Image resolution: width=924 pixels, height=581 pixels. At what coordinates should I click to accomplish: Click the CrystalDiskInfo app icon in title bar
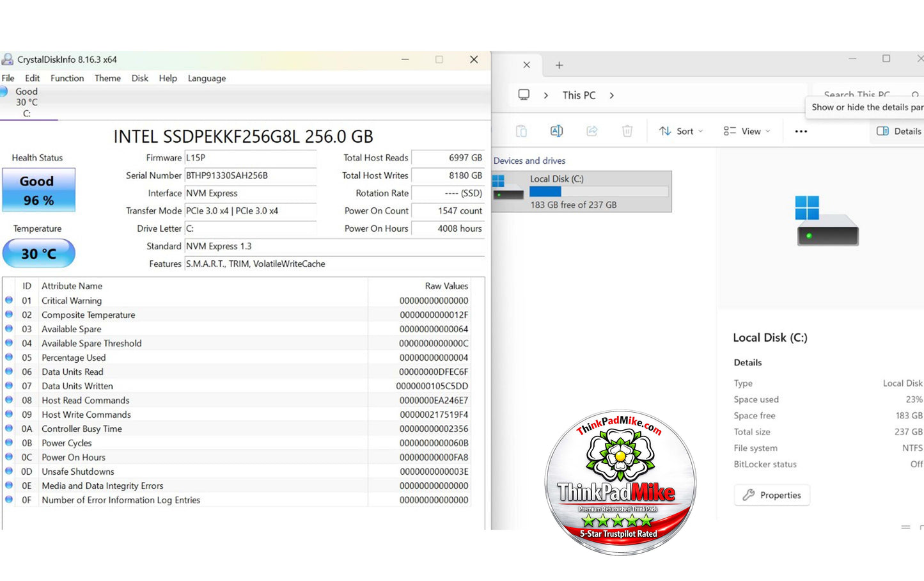8,60
